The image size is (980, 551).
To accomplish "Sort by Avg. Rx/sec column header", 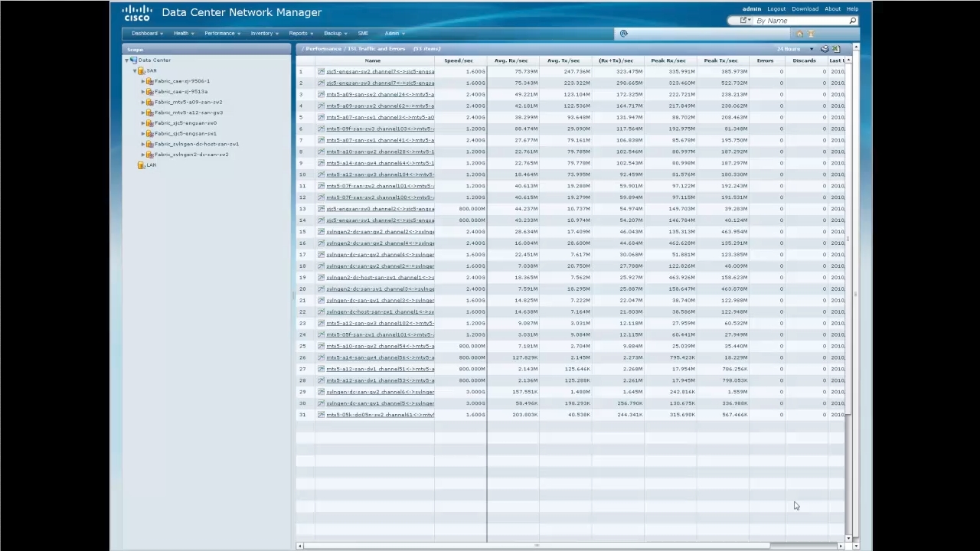I will point(511,60).
